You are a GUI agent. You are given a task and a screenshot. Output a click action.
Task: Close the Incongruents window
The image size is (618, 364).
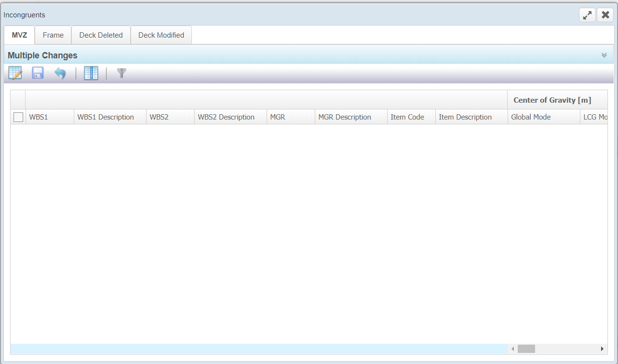(605, 15)
